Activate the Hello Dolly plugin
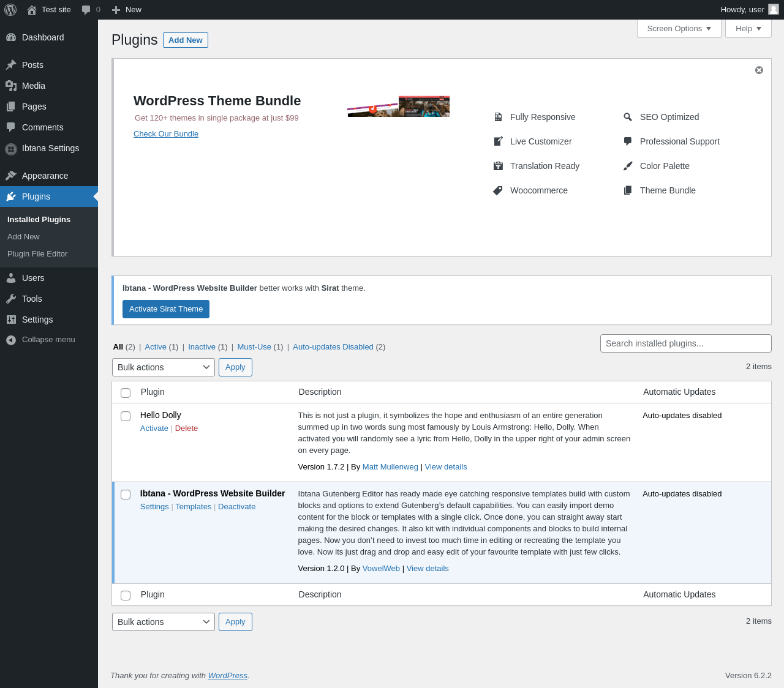This screenshot has width=784, height=688. coord(154,428)
